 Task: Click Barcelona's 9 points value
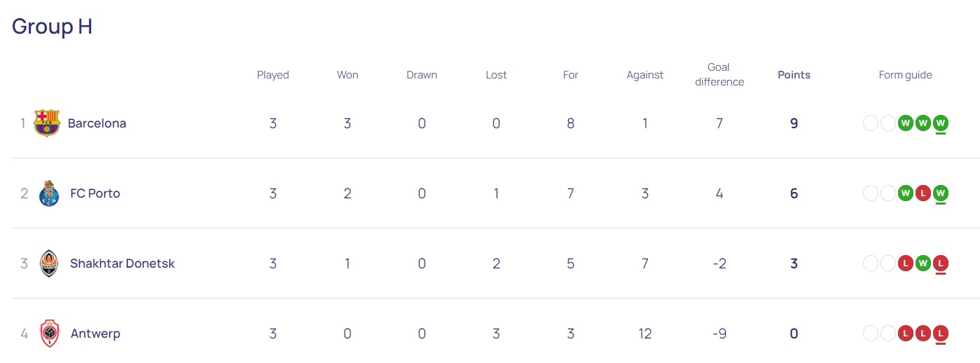click(x=794, y=123)
